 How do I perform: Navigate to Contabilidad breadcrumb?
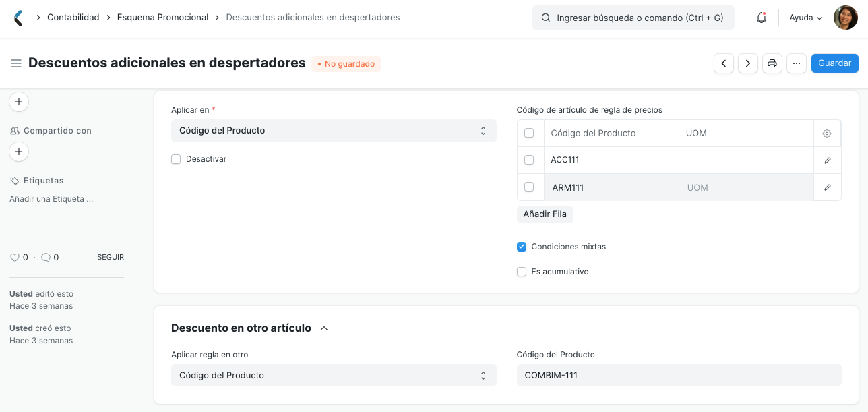coord(73,18)
